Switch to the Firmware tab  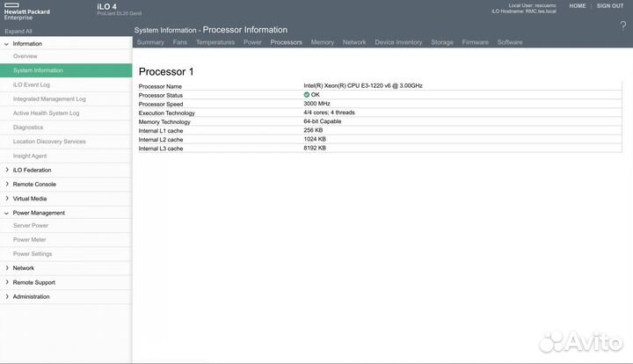[x=475, y=42]
